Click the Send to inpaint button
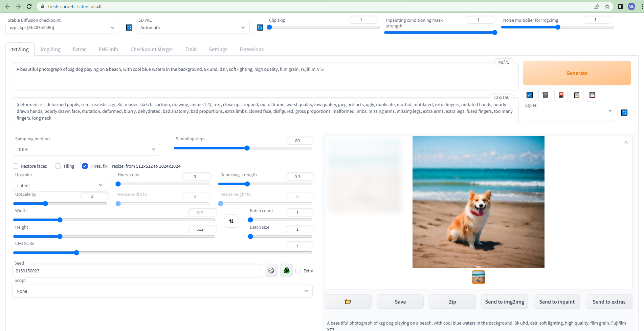 point(557,302)
